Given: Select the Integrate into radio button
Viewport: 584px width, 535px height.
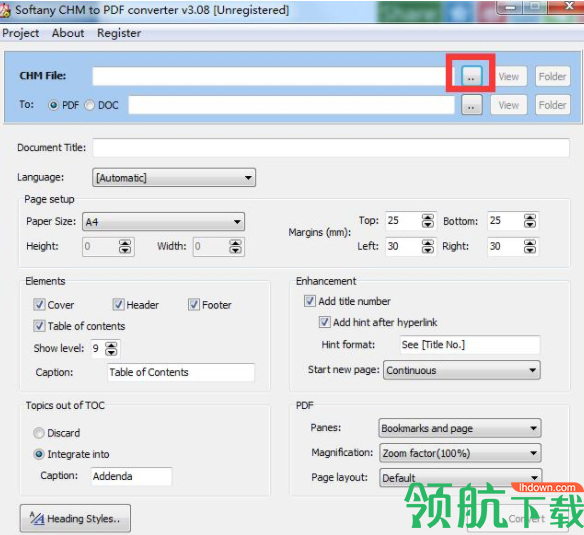Looking at the screenshot, I should 39,455.
